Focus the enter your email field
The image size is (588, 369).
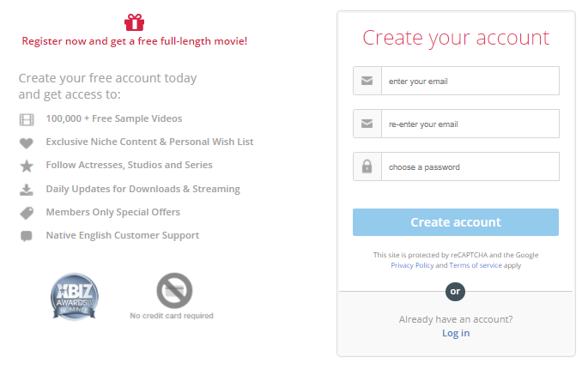tap(470, 81)
